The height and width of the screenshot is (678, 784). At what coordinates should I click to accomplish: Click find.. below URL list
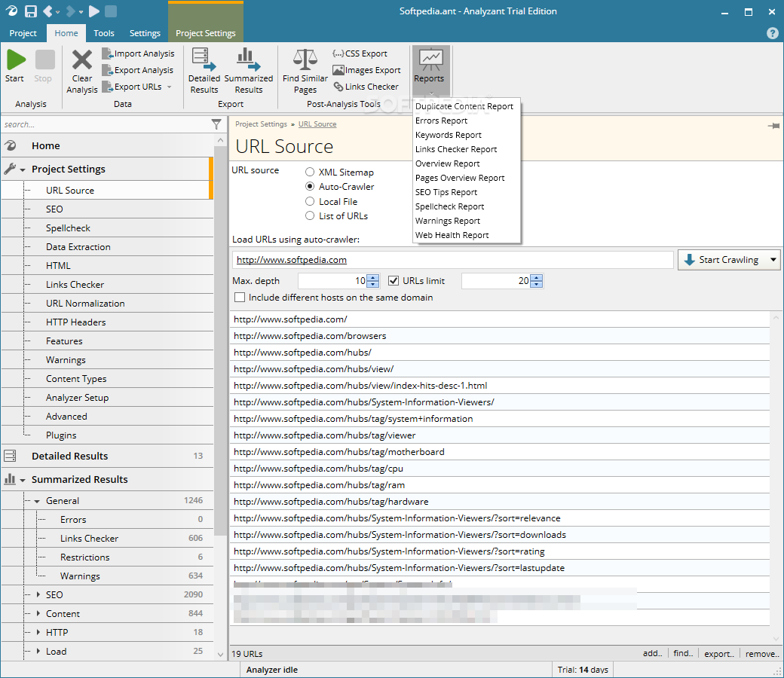[x=683, y=654]
